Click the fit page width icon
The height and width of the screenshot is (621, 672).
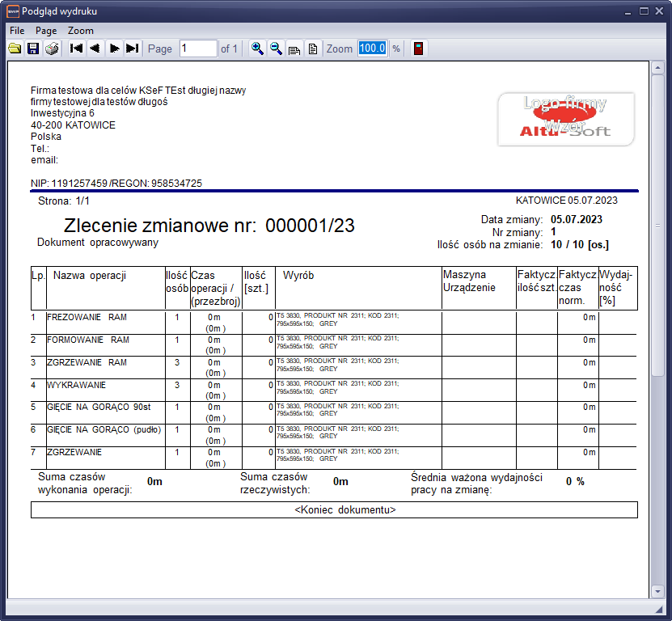pos(294,49)
